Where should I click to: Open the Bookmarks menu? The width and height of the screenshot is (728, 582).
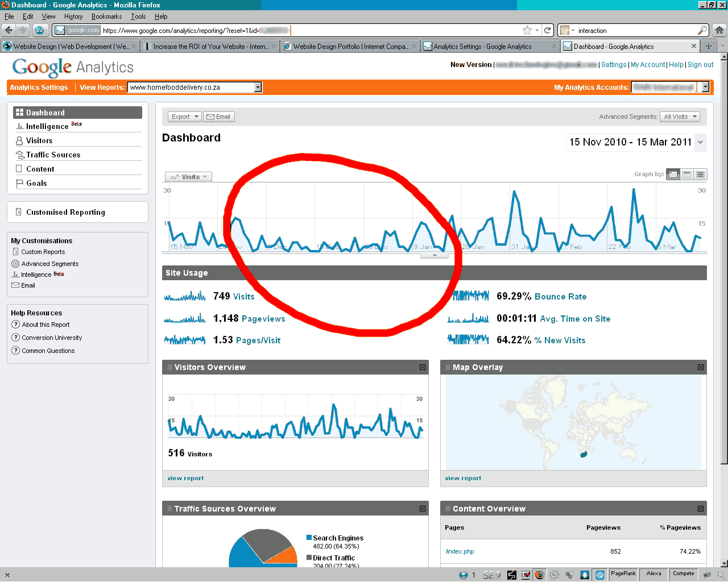point(106,16)
